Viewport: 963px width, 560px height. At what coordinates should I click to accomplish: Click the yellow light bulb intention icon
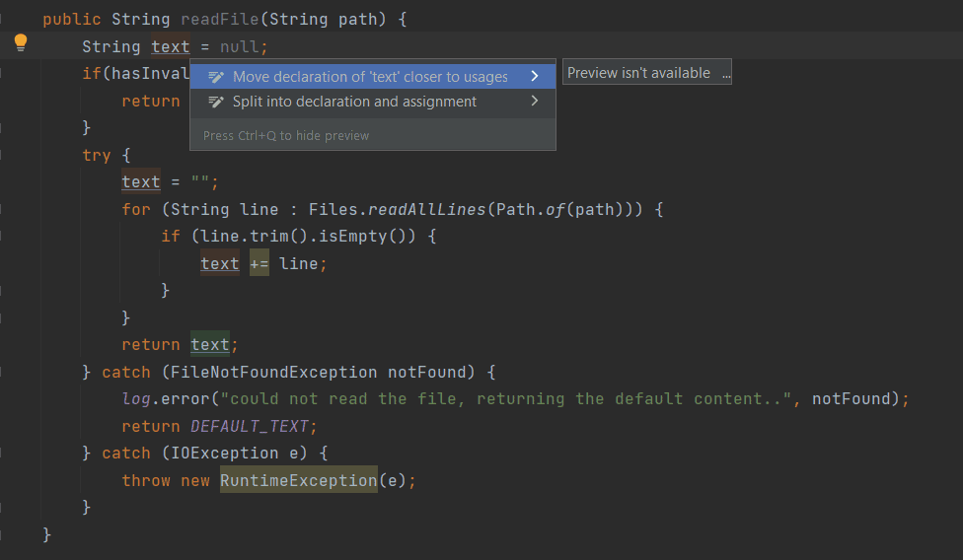pyautogui.click(x=21, y=42)
